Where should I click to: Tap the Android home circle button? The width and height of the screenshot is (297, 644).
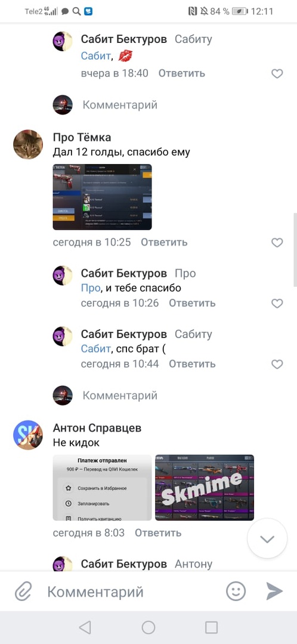[x=148, y=627]
